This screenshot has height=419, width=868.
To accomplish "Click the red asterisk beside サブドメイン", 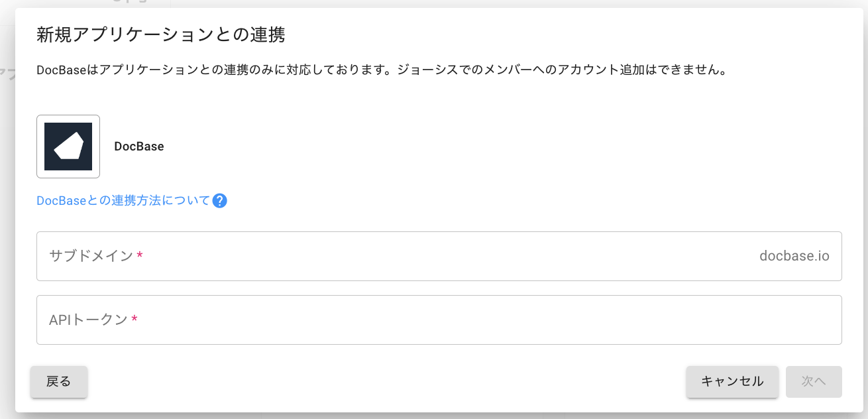I will coord(140,256).
